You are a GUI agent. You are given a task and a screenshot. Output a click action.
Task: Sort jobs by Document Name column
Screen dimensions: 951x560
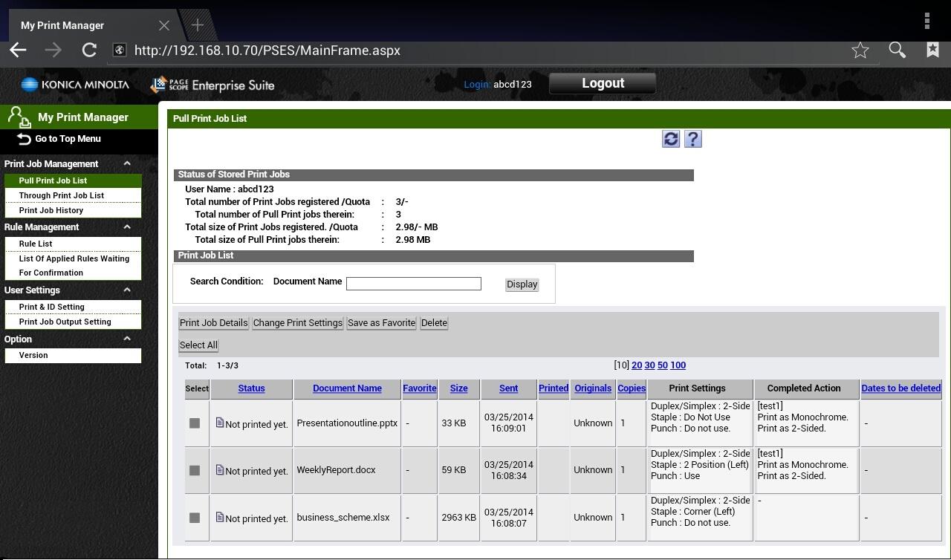[347, 388]
